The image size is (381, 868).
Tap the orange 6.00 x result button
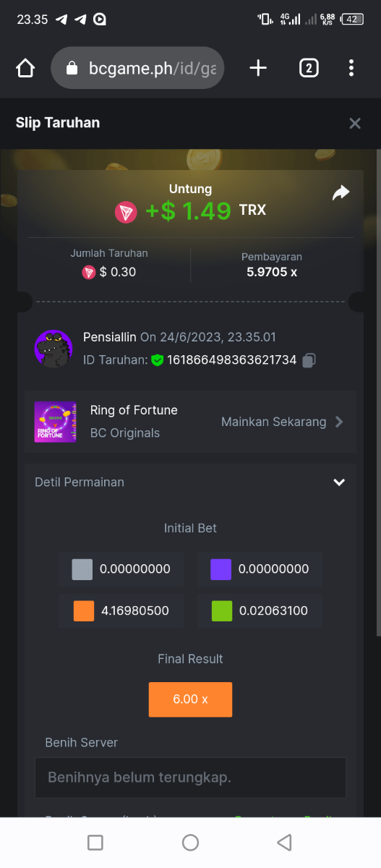(x=190, y=699)
